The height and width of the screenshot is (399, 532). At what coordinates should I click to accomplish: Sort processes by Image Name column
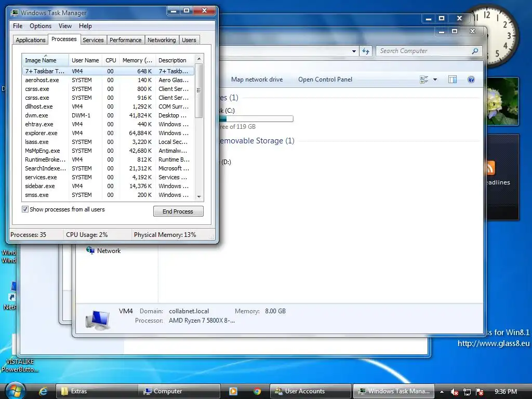click(x=45, y=60)
